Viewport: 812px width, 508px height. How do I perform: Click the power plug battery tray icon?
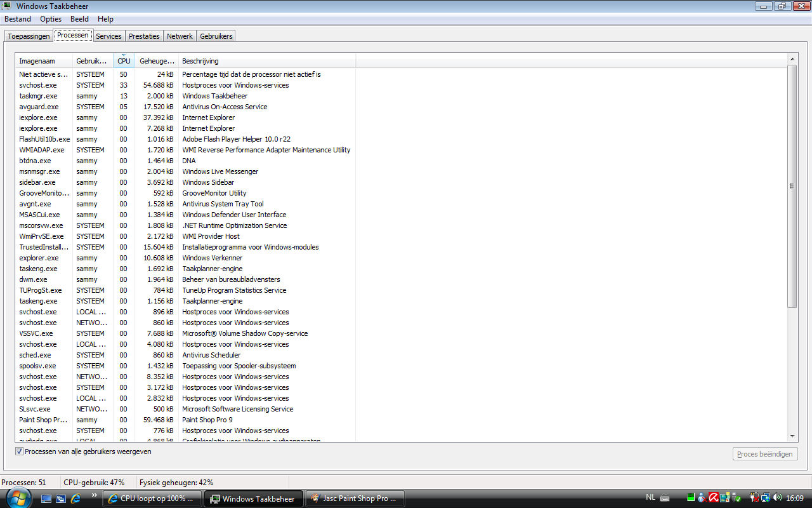coord(754,498)
